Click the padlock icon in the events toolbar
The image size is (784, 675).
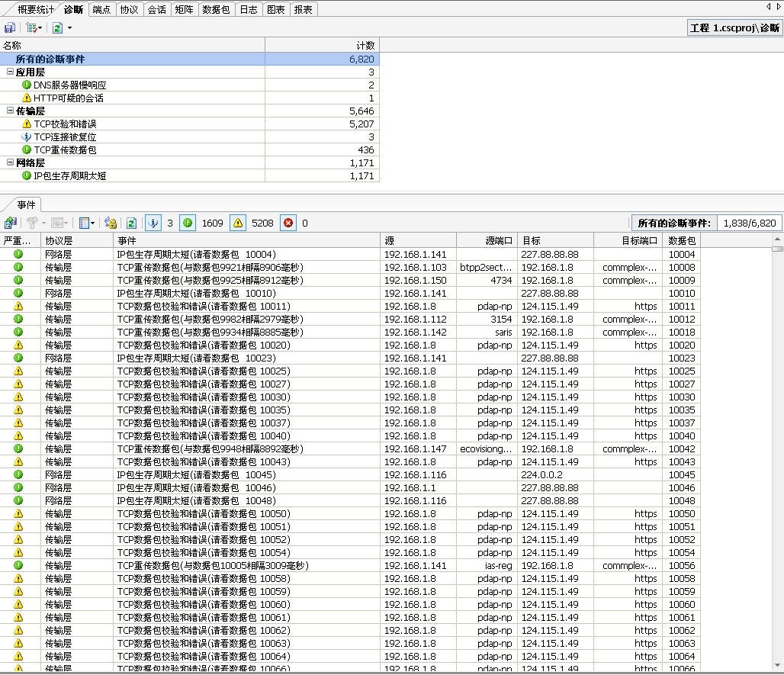click(x=111, y=223)
